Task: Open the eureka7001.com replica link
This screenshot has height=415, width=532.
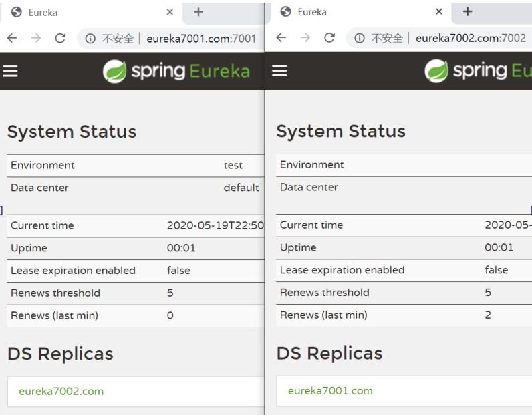Action: 330,390
